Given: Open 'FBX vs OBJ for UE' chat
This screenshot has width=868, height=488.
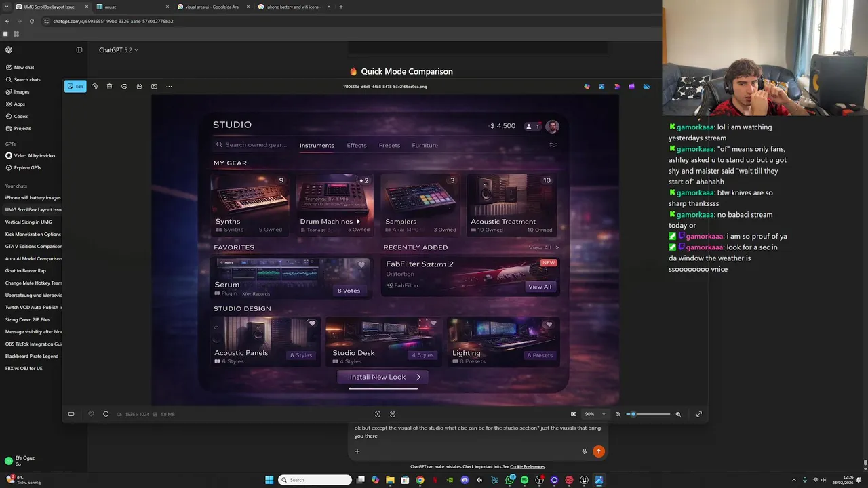Looking at the screenshot, I should tap(24, 368).
